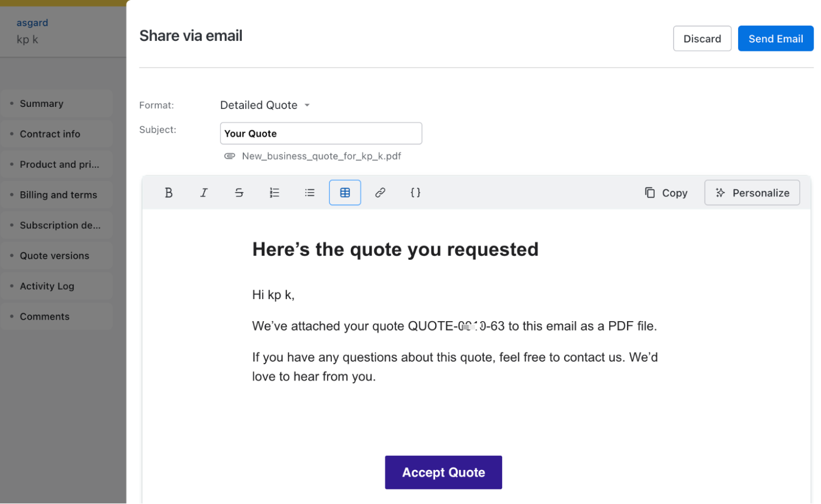821x504 pixels.
Task: Apply strikethrough formatting
Action: [239, 193]
